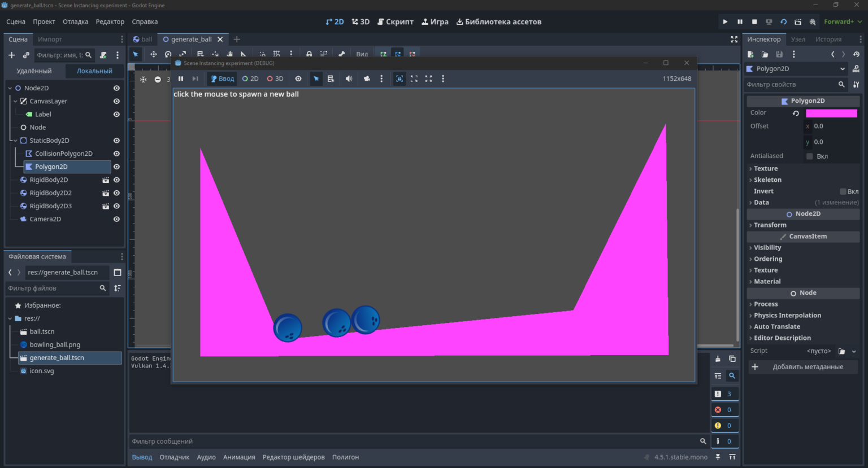
Task: Pin the bottom panel
Action: click(x=718, y=457)
